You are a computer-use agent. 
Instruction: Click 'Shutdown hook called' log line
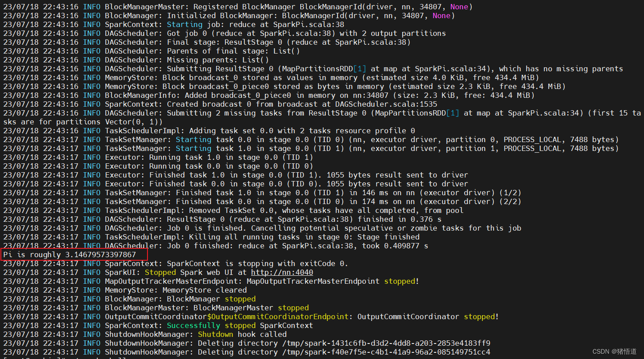coord(145,334)
